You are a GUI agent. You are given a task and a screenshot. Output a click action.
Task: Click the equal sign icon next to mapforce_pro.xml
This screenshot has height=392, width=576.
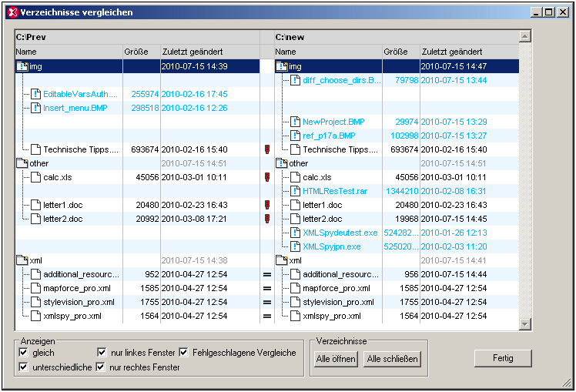(267, 288)
